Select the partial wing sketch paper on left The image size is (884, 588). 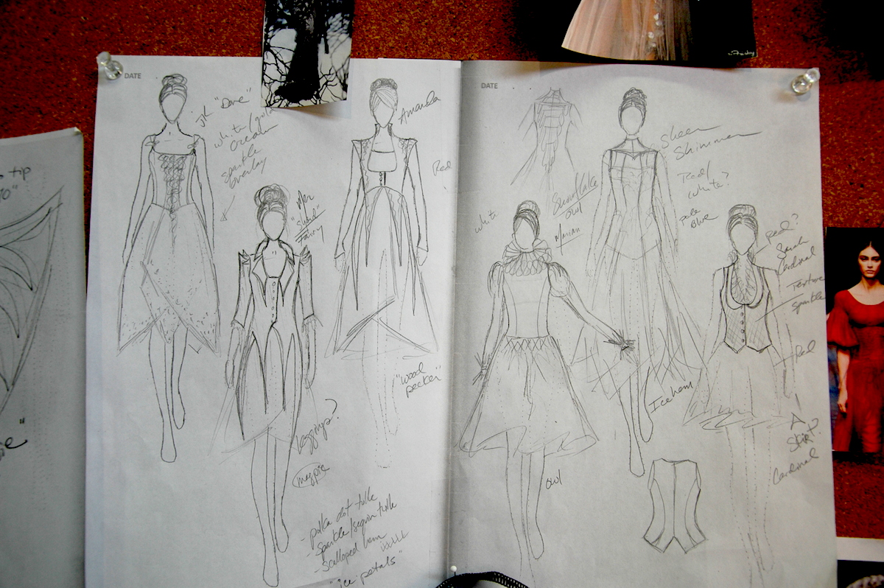pos(38,295)
